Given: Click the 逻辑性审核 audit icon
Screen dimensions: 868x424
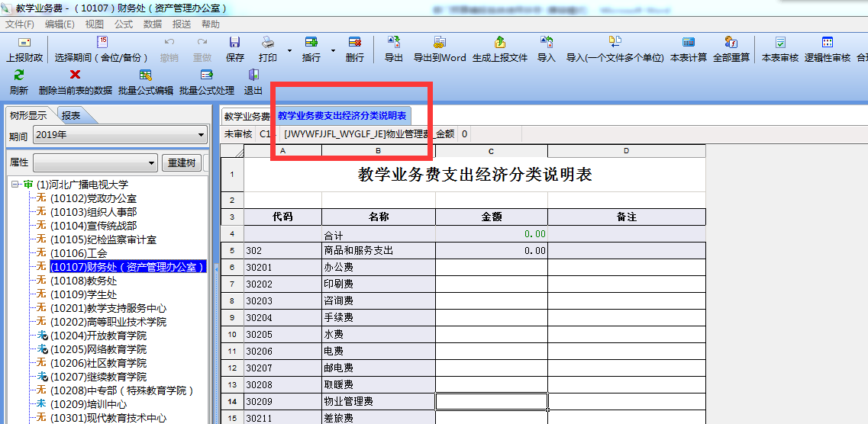Looking at the screenshot, I should (828, 43).
